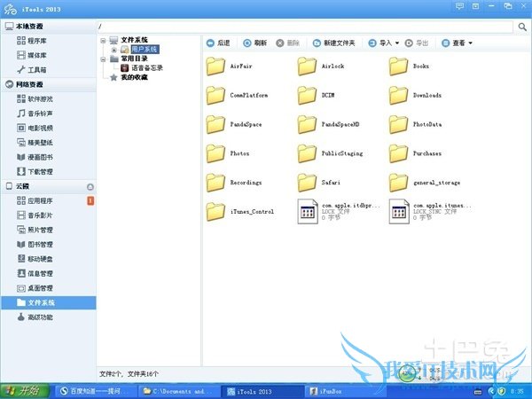Click the feedback chat icon in title bar
This screenshot has width=532, height=399.
[x=459, y=6]
